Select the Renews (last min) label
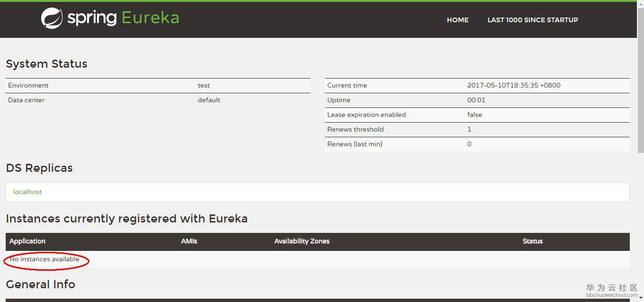 coord(354,144)
